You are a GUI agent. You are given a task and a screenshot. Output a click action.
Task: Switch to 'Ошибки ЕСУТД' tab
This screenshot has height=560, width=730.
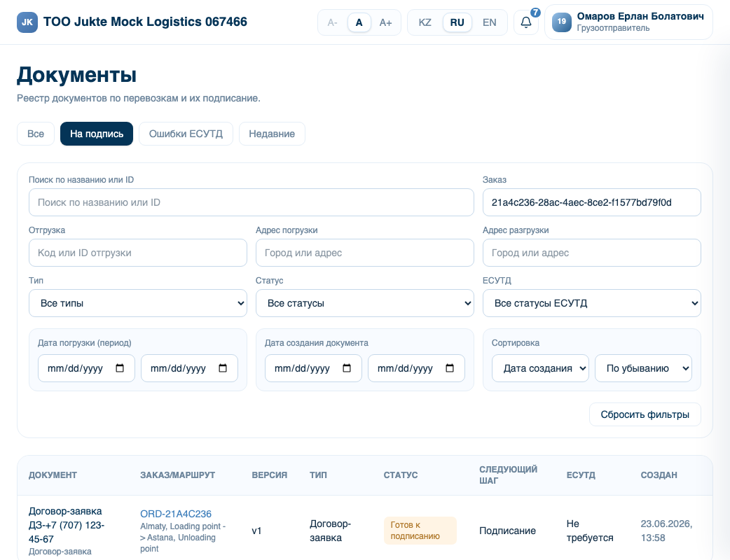186,134
